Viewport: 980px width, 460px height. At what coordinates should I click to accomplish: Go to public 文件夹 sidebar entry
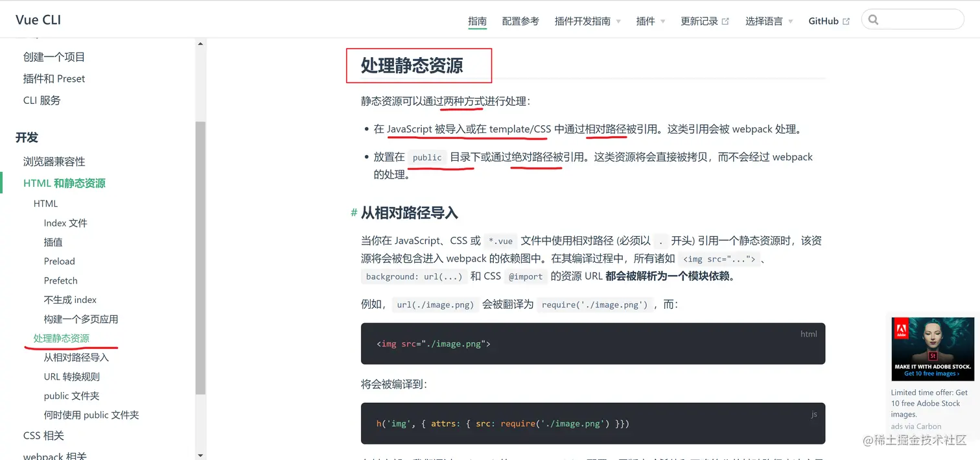click(71, 396)
